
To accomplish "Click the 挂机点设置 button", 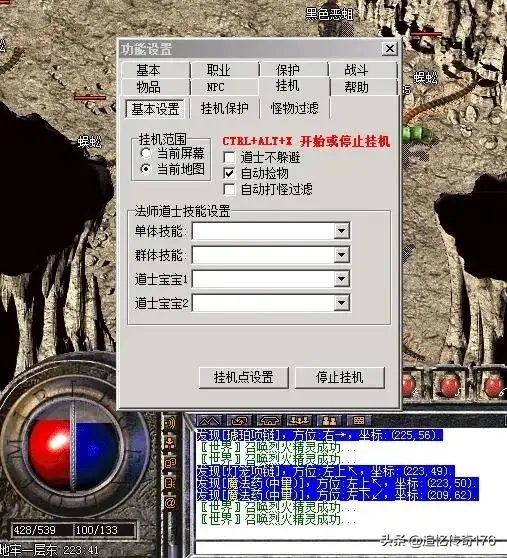I will pos(243,377).
